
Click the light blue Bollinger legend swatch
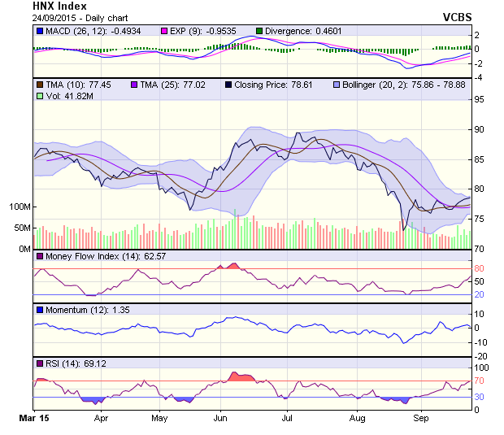[336, 84]
